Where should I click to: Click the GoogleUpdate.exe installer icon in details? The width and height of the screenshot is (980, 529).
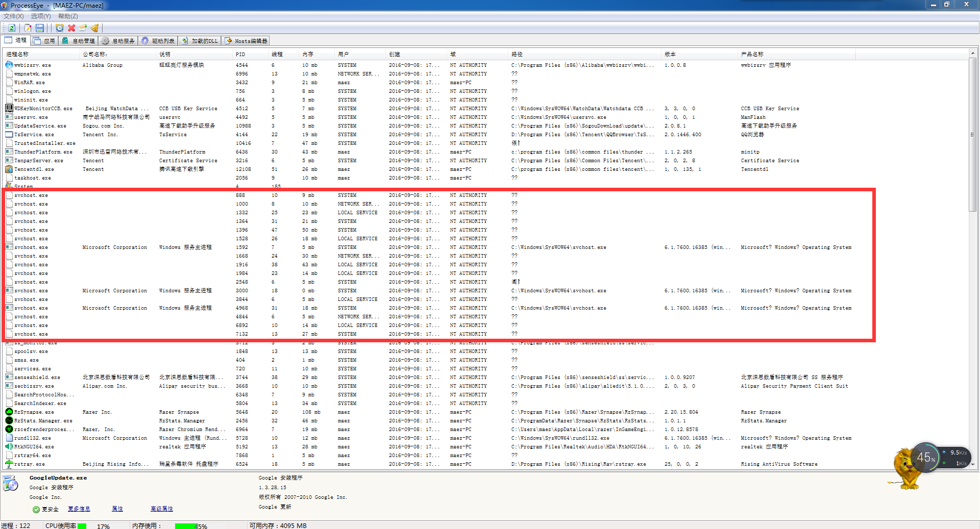click(x=10, y=483)
